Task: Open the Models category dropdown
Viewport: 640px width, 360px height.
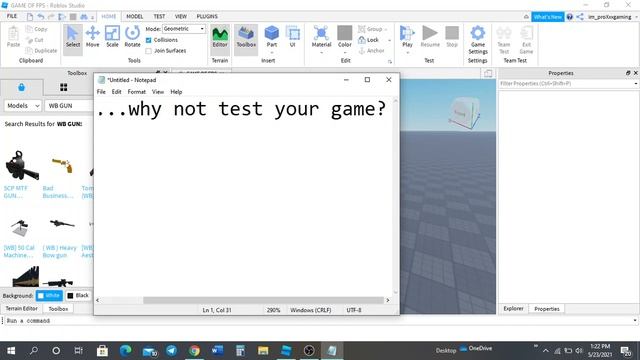Action: coord(23,106)
